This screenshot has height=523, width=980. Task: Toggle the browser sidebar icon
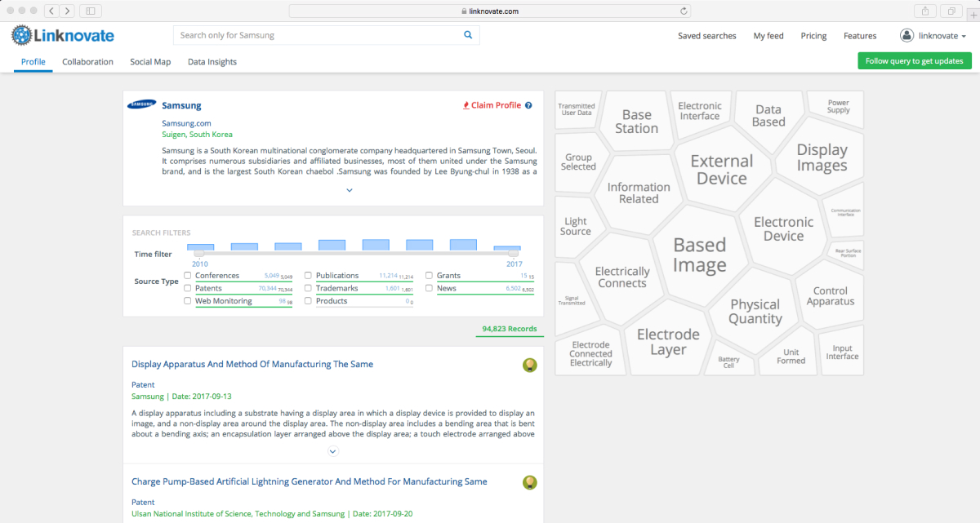click(90, 11)
